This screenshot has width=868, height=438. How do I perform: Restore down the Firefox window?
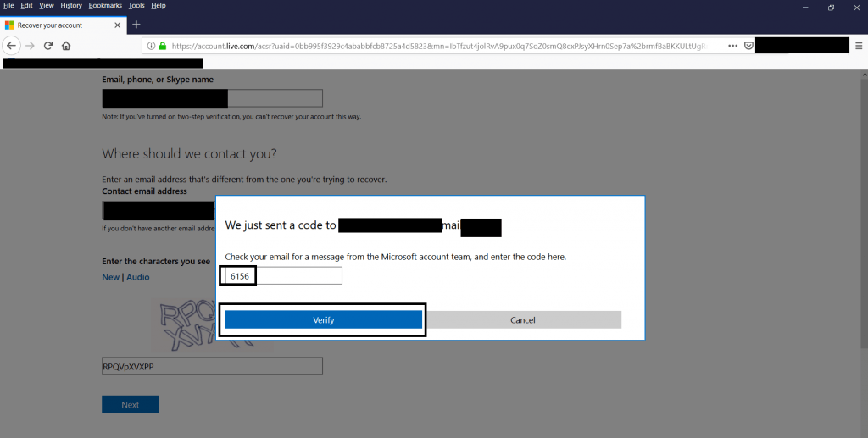(831, 7)
